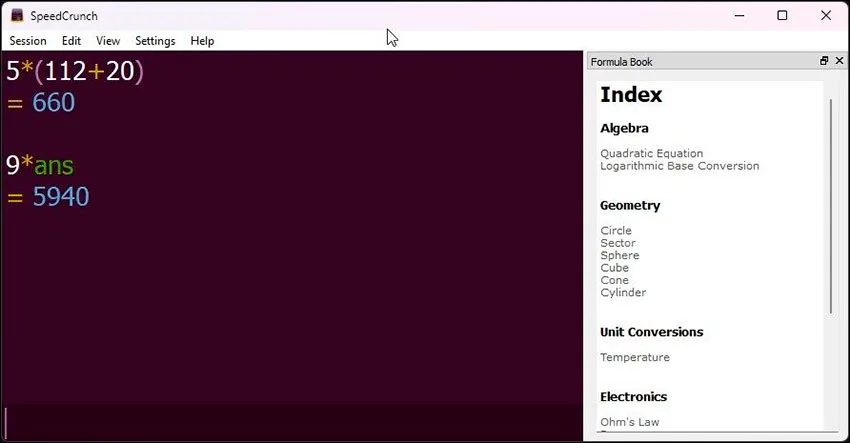The width and height of the screenshot is (850, 443).
Task: Click the Index heading in Formula Book
Action: pos(631,95)
